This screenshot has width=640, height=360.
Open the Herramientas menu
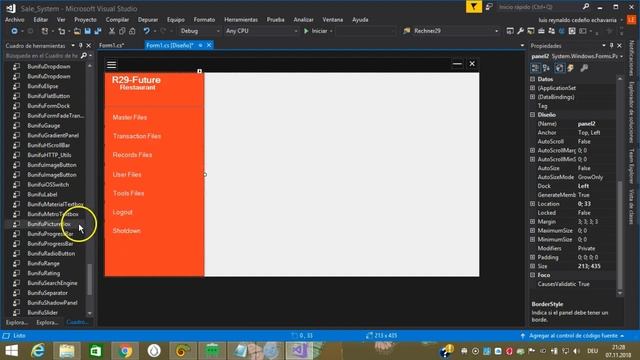point(241,20)
